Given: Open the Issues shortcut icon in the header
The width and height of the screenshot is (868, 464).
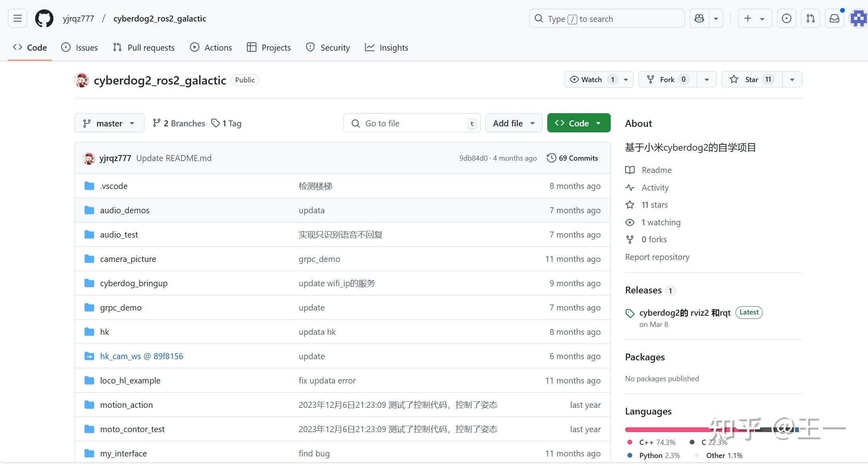Looking at the screenshot, I should (x=786, y=18).
